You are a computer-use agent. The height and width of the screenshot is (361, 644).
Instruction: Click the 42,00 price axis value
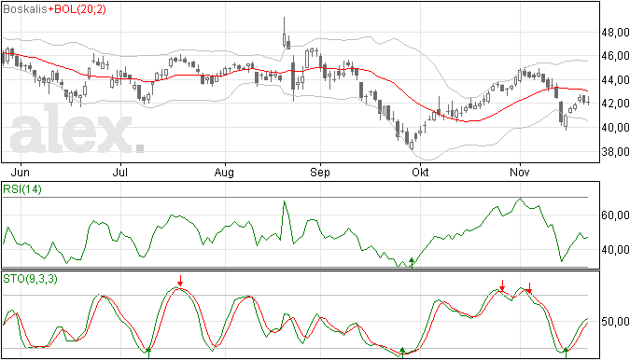click(615, 104)
